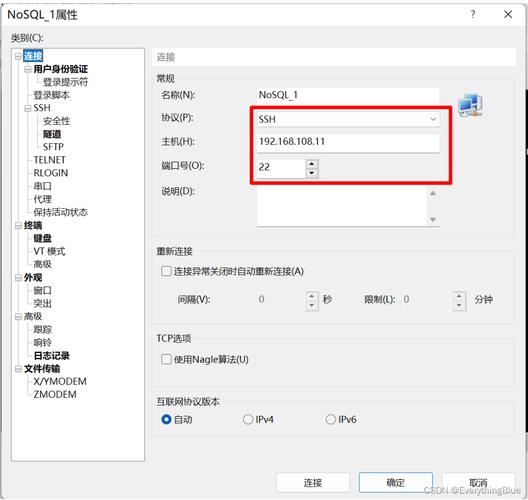
Task: Collapse the 终端 tree node
Action: (x=18, y=225)
